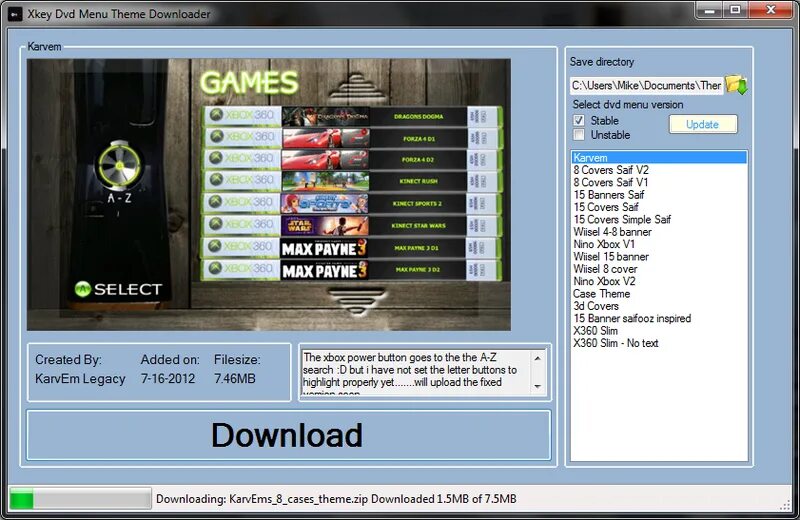This screenshot has width=800, height=520.
Task: Enable the Stable dvd menu version checkbox
Action: [x=579, y=120]
